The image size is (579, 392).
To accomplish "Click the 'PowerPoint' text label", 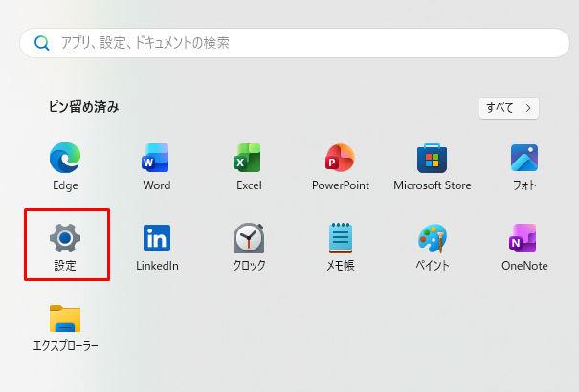I will 340,185.
